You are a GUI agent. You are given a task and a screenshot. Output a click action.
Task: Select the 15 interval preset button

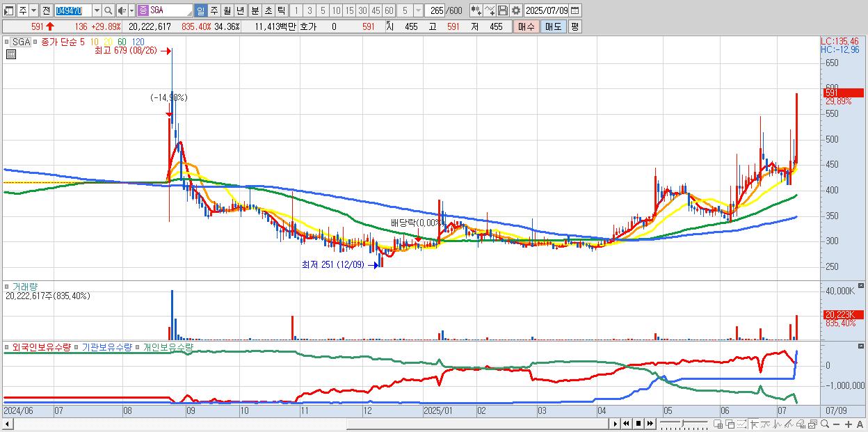[349, 10]
